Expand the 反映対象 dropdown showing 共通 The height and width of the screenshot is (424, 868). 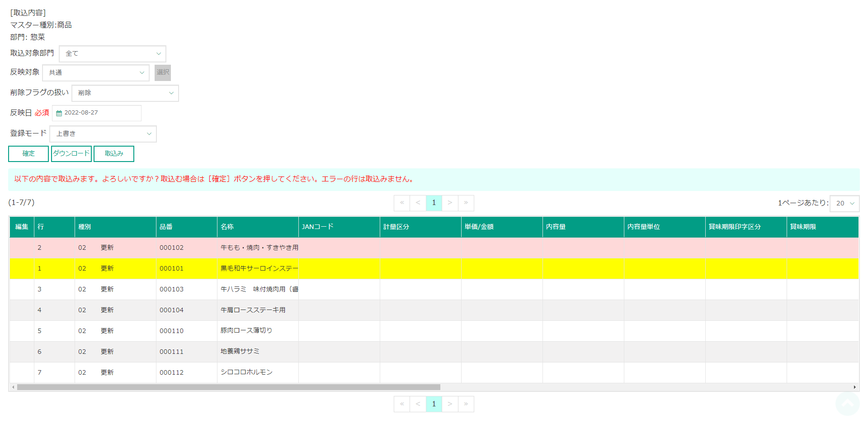pyautogui.click(x=96, y=73)
